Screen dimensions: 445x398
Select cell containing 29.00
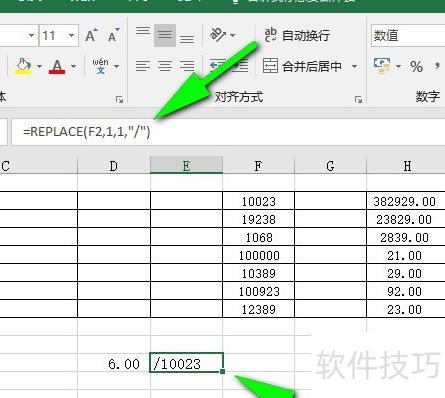[x=406, y=273]
